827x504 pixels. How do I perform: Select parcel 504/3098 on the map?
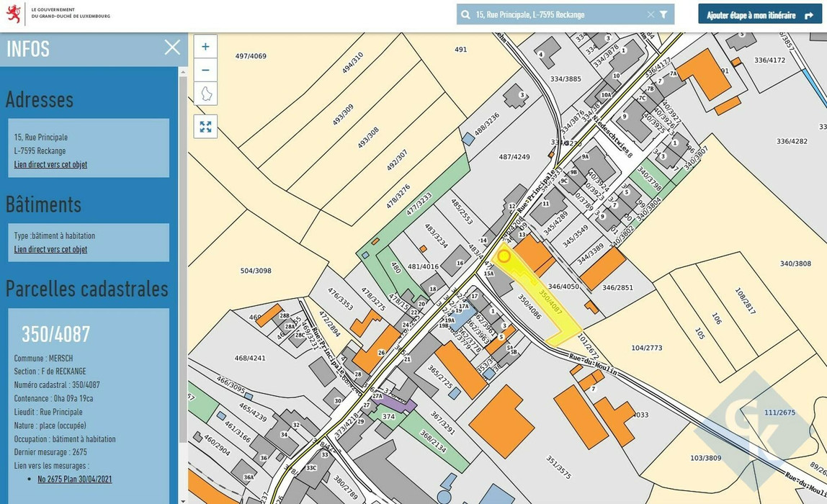click(256, 271)
